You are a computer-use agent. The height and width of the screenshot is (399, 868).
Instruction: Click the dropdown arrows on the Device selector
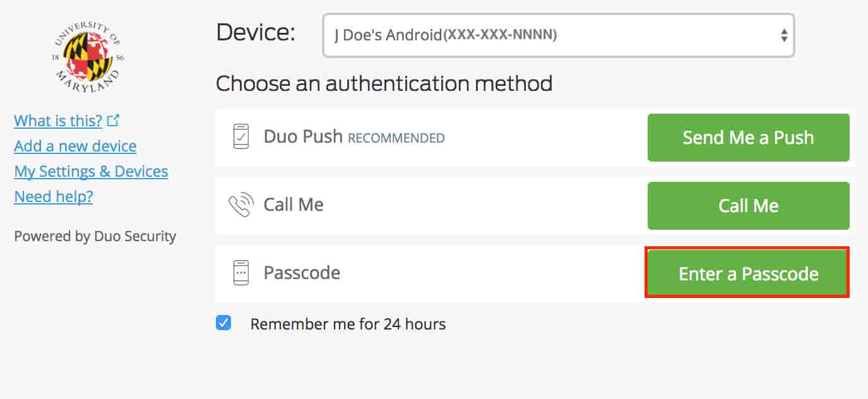(783, 35)
